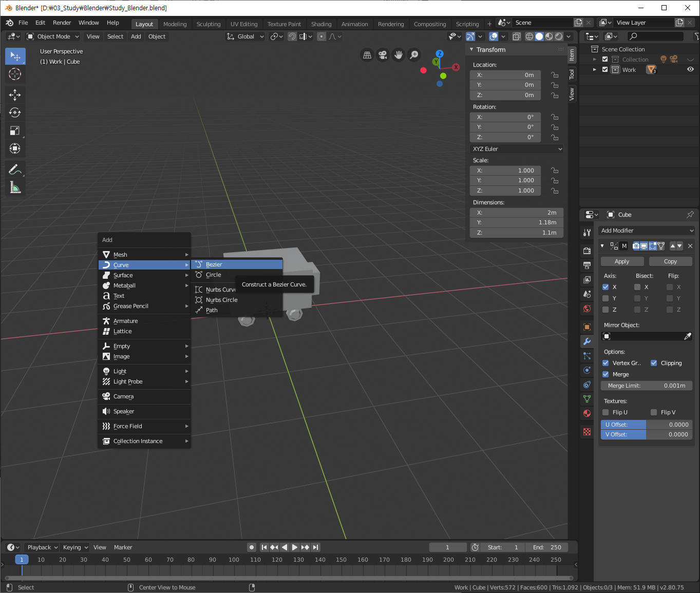Select Armature in the Add menu
The image size is (700, 593).
click(144, 321)
